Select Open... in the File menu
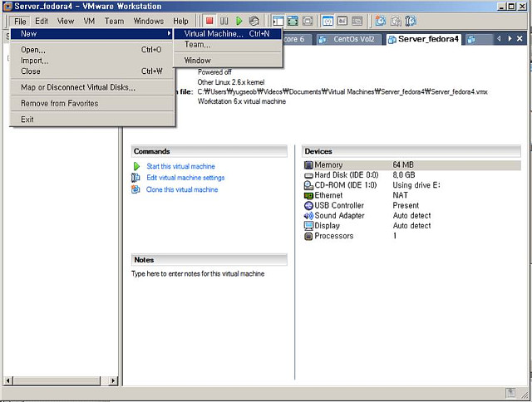Viewport: 532px width, 402px height. tap(91, 50)
